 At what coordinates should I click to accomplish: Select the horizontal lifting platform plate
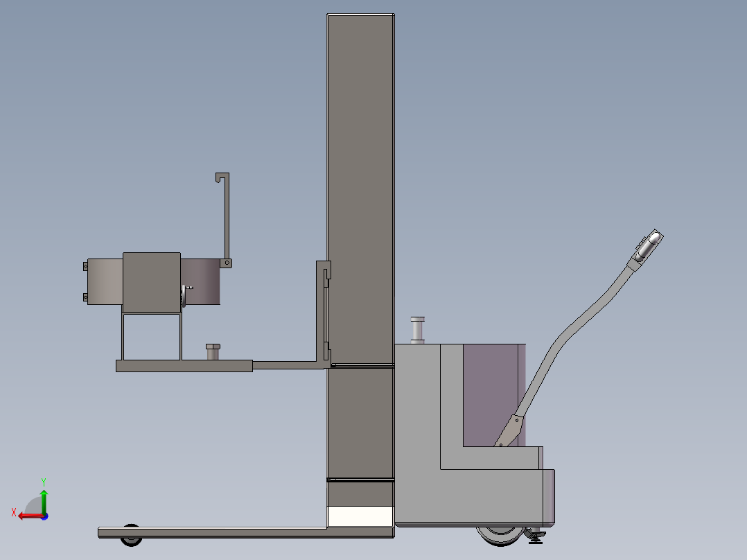(184, 366)
